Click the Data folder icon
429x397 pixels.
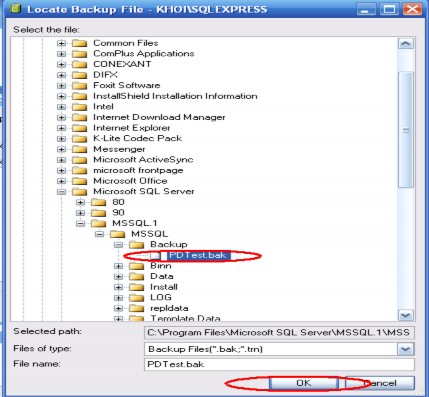136,277
